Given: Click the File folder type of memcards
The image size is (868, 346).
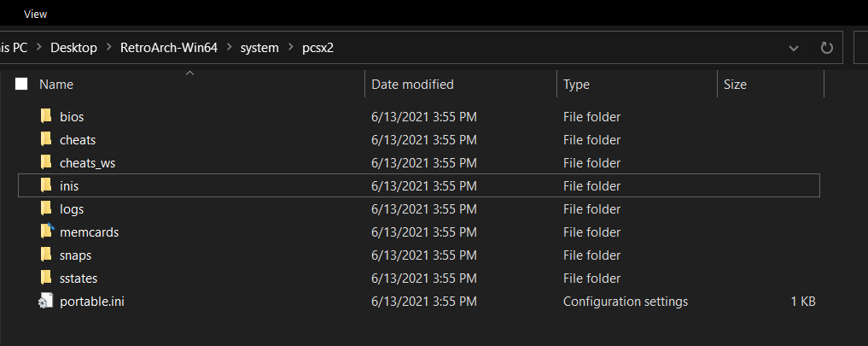Looking at the screenshot, I should pyautogui.click(x=591, y=232).
